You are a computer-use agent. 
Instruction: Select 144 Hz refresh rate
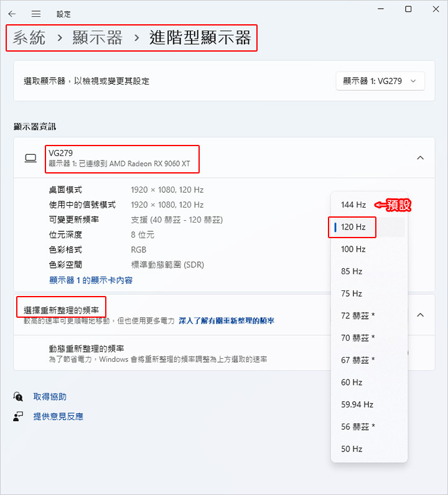[369, 205]
